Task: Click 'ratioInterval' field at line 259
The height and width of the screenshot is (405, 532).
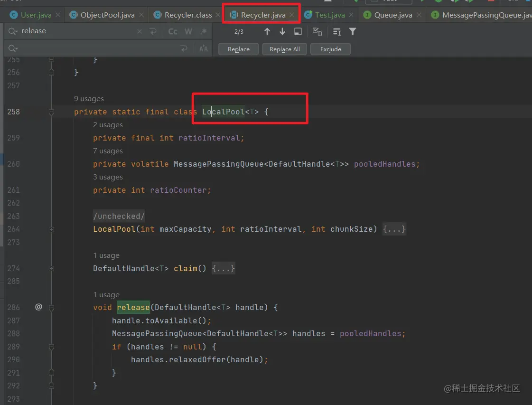Action: pos(209,138)
